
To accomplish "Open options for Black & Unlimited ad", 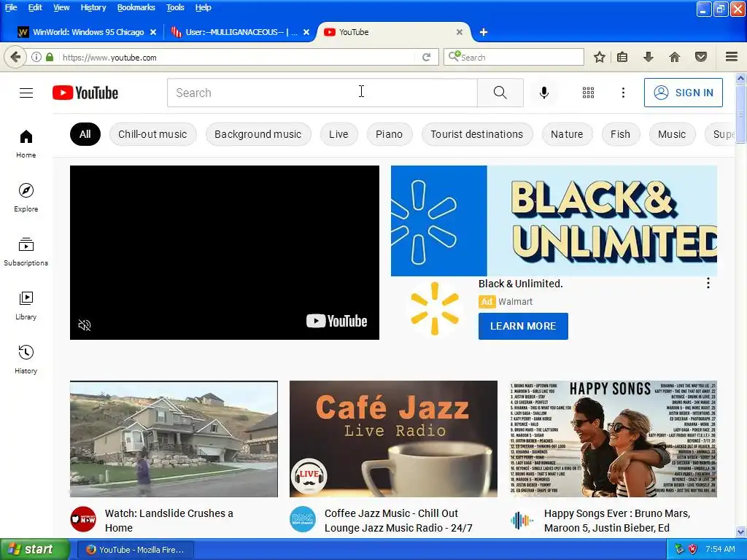I will click(708, 284).
